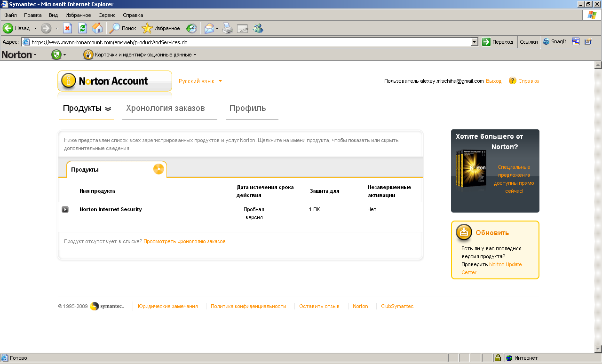Click the Norton green shield toolbar icon
Screen dimensions: 602x364
(x=56, y=55)
